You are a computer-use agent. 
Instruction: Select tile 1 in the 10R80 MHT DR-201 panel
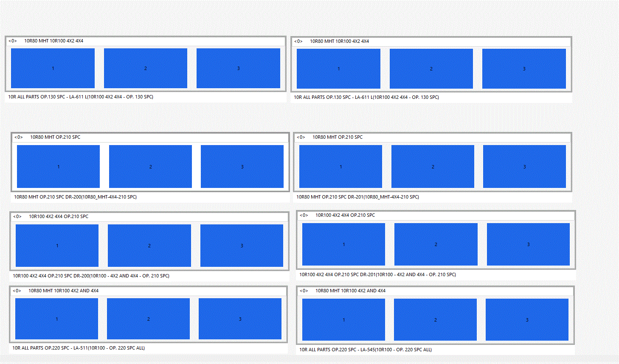pos(340,166)
